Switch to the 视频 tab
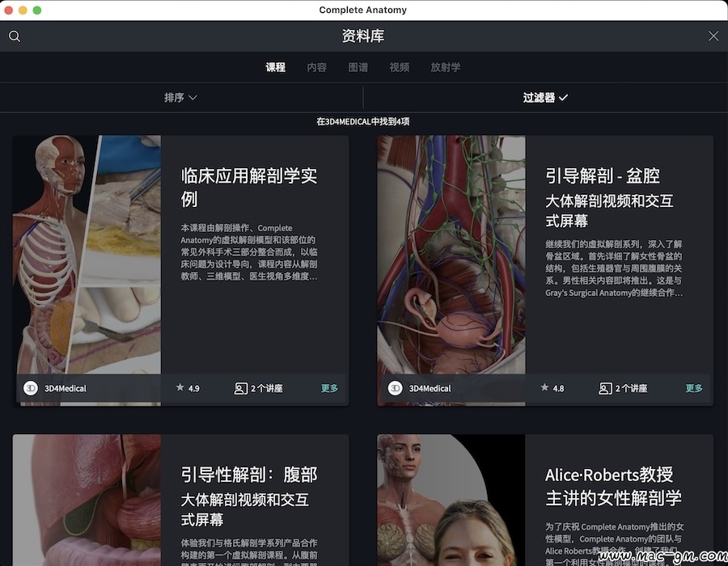This screenshot has width=728, height=566. click(400, 67)
